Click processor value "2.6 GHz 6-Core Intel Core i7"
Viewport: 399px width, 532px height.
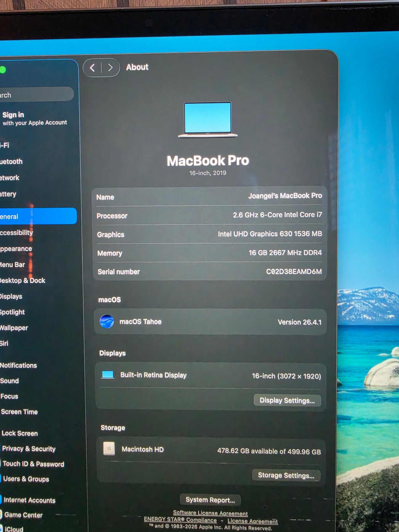tap(277, 215)
